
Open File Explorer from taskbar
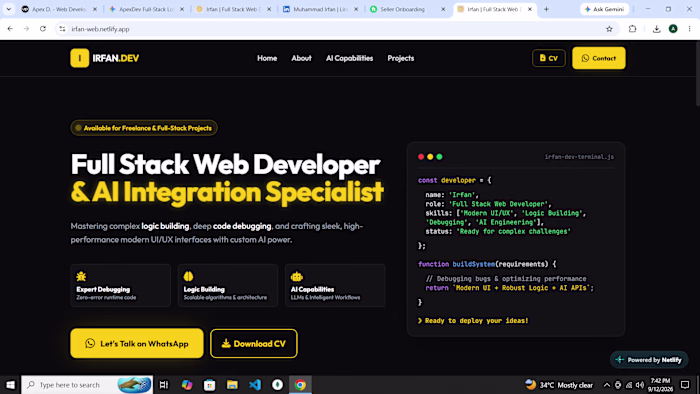[x=232, y=385]
